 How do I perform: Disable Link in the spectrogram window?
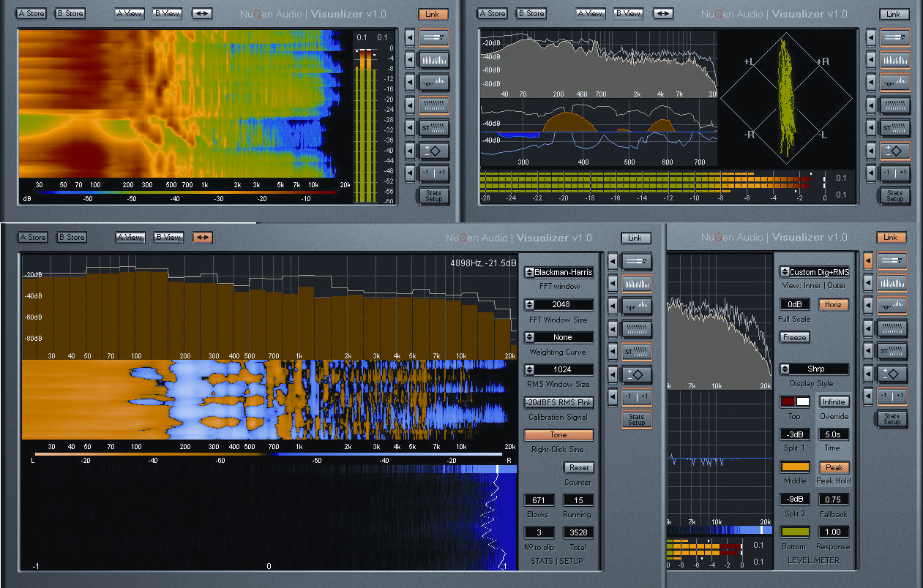tap(433, 14)
